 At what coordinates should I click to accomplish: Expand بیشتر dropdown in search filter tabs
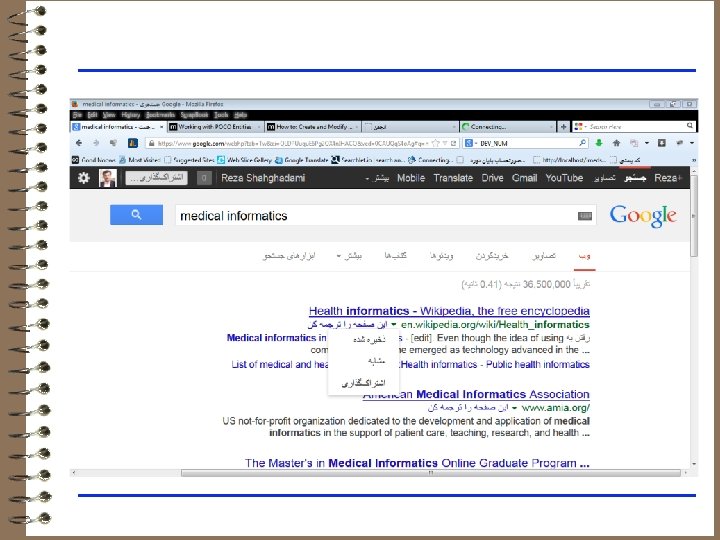pyautogui.click(x=349, y=256)
